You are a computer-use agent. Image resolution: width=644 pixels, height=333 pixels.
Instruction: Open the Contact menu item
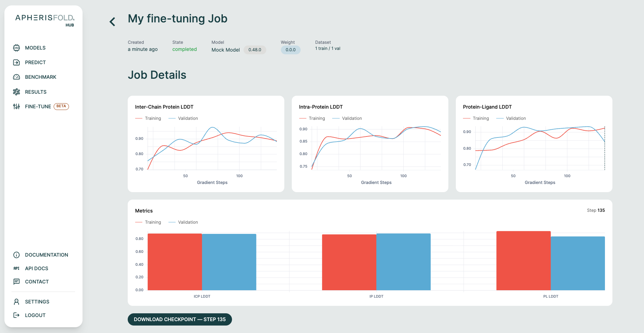[x=37, y=282]
